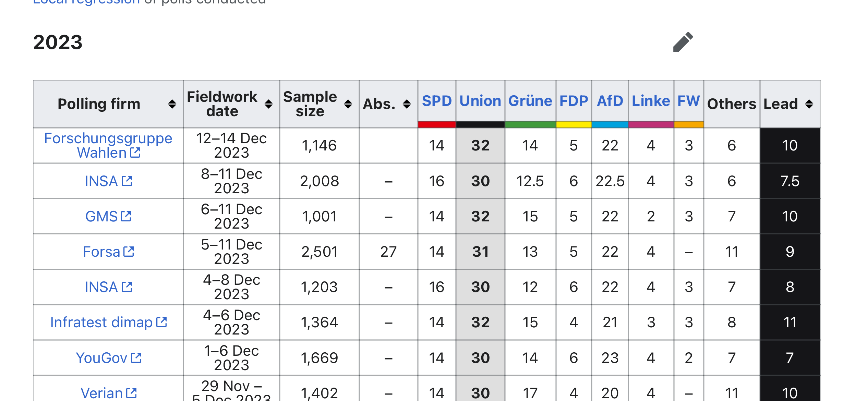Sort by Lead column arrows
The image size is (868, 401).
coord(809,104)
